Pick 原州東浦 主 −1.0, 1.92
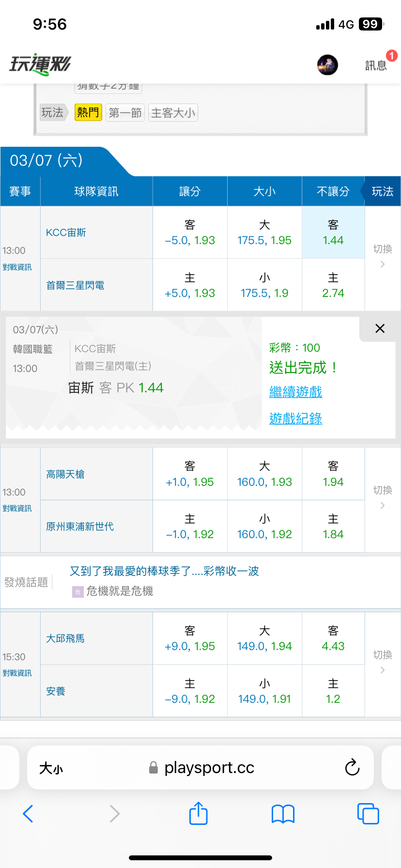The image size is (401, 868). pos(190,527)
